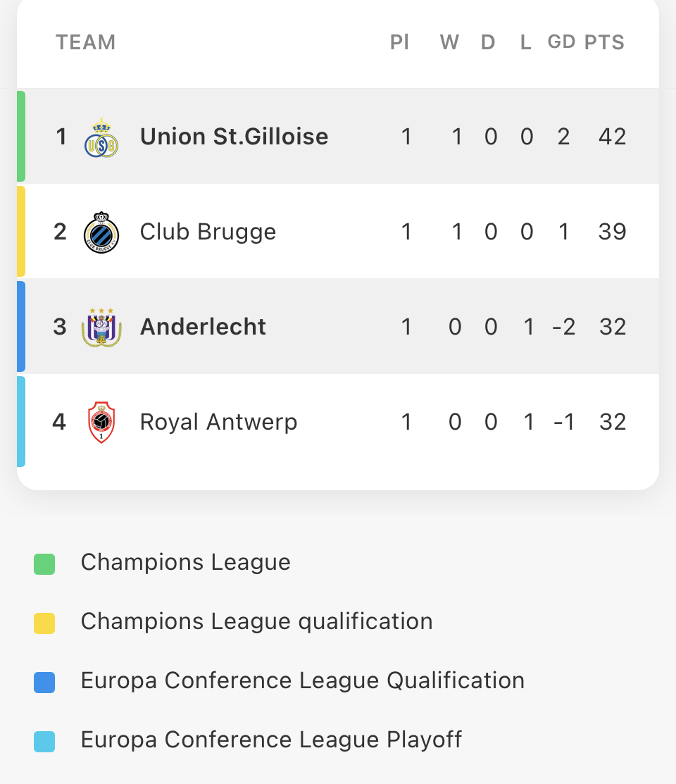Select the Anderlecht team name
Image resolution: width=676 pixels, height=784 pixels.
coord(203,327)
